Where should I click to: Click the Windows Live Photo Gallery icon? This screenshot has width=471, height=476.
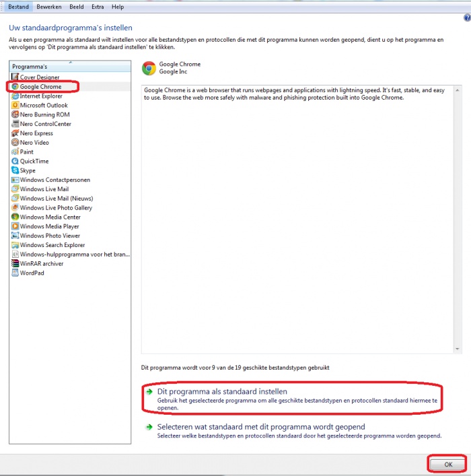click(15, 207)
